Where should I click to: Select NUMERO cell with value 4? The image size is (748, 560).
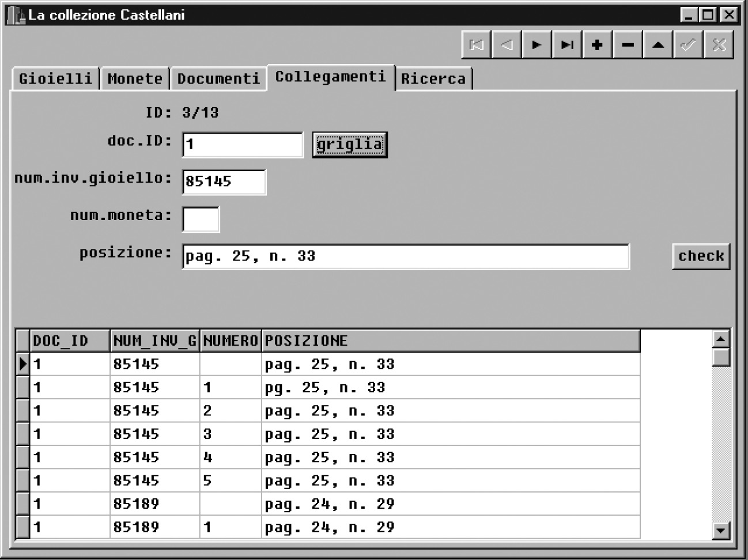pos(231,457)
